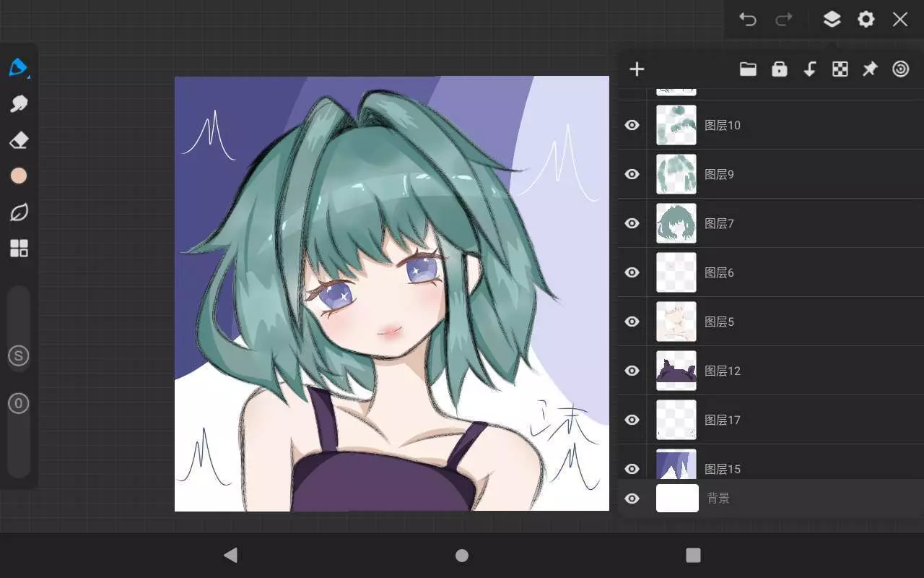Add a new layer with plus button
Screen dimensions: 924x578
637,69
